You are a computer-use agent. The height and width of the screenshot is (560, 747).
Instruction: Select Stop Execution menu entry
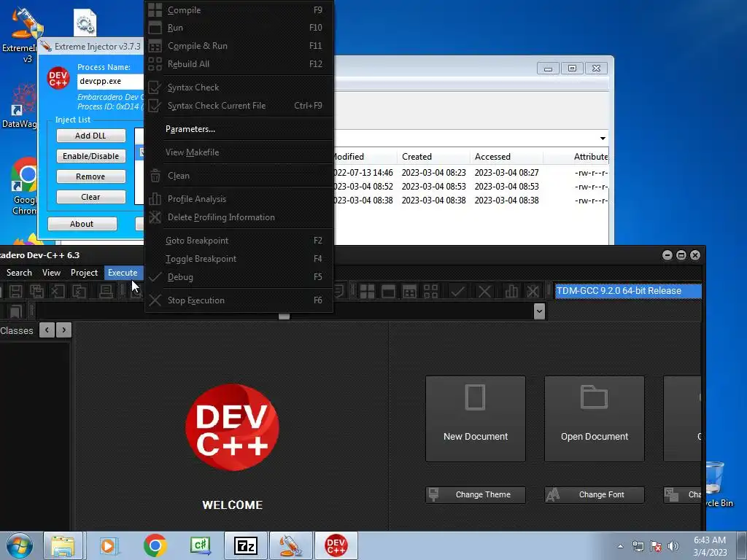click(x=239, y=300)
